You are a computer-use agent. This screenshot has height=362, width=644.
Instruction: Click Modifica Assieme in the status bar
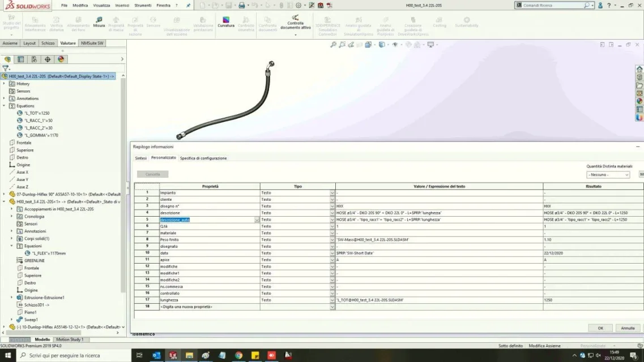[545, 346]
